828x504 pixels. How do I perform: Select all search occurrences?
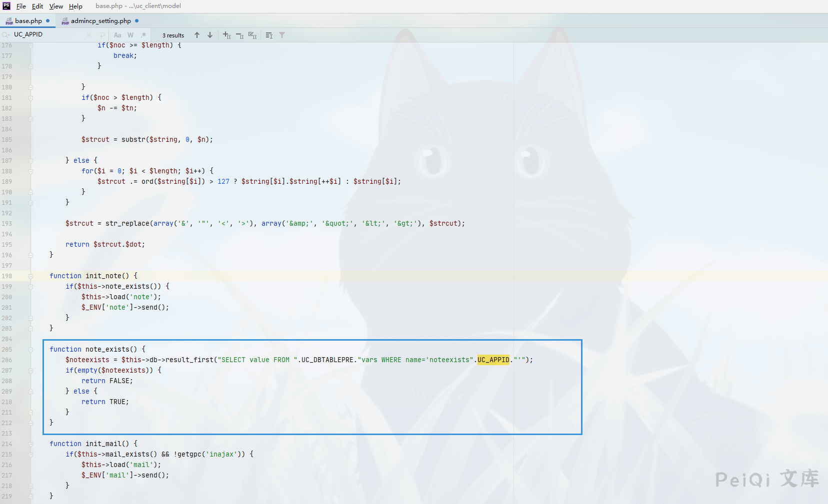[252, 35]
